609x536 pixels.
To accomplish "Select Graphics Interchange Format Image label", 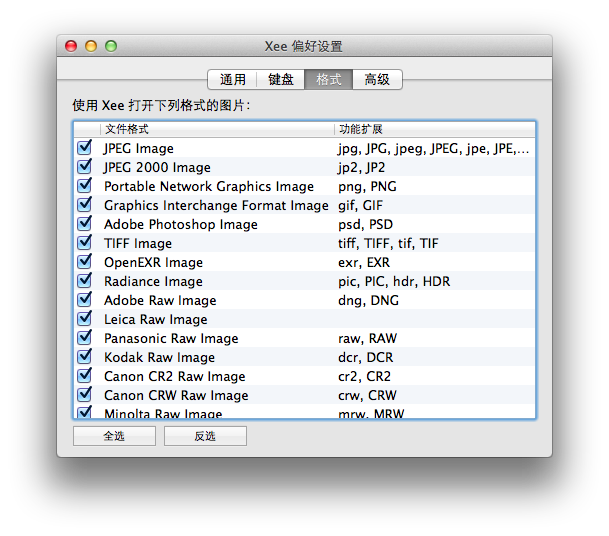I will pyautogui.click(x=216, y=205).
